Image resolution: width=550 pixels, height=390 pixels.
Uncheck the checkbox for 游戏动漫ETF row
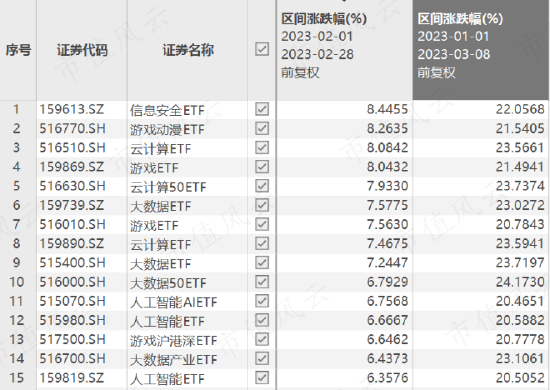[262, 128]
